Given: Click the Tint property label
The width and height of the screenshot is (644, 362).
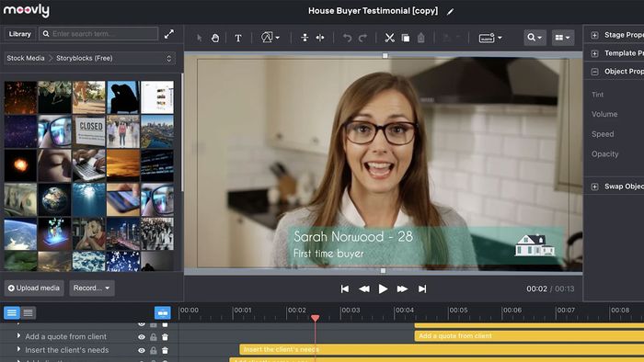Looking at the screenshot, I should pos(598,95).
